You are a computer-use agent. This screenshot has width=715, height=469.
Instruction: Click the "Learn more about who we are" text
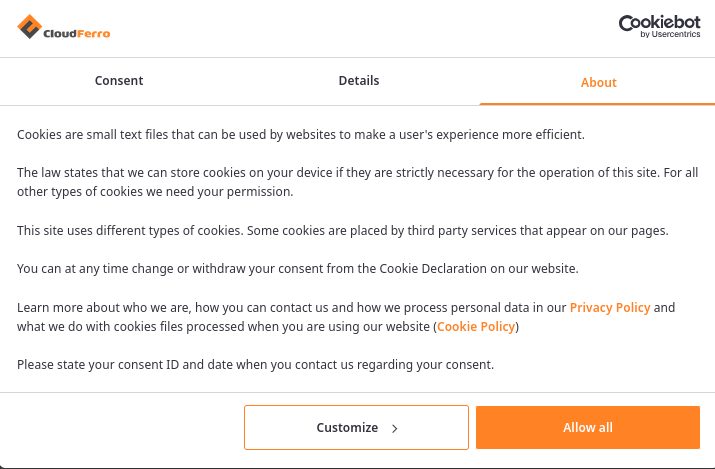click(102, 308)
